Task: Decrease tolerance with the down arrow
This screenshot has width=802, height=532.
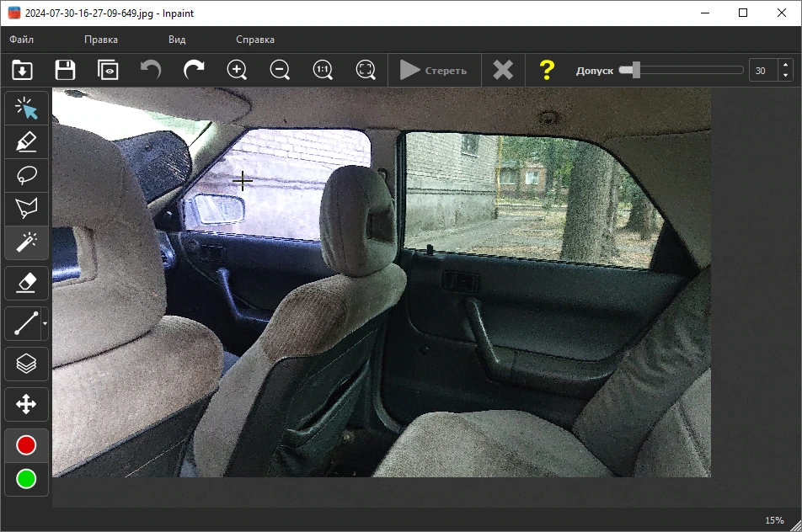Action: [x=786, y=76]
